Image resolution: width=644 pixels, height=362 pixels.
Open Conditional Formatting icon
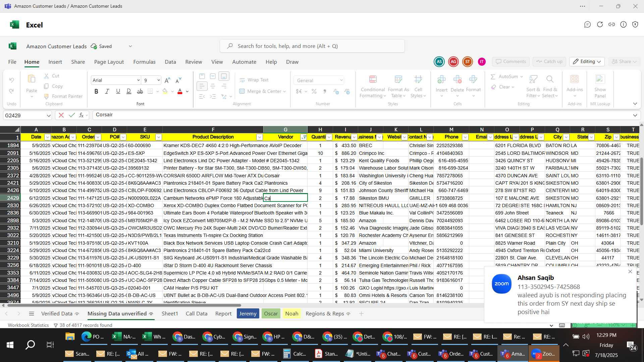(373, 79)
